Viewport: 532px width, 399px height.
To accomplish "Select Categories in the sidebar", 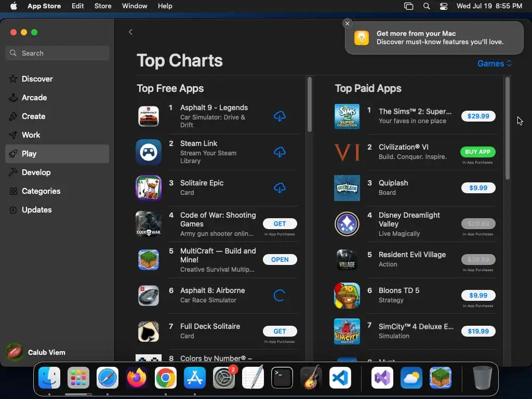I will click(57, 191).
